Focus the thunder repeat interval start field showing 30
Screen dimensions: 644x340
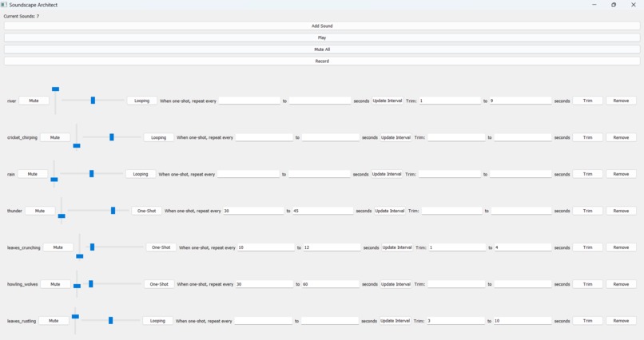click(x=253, y=211)
